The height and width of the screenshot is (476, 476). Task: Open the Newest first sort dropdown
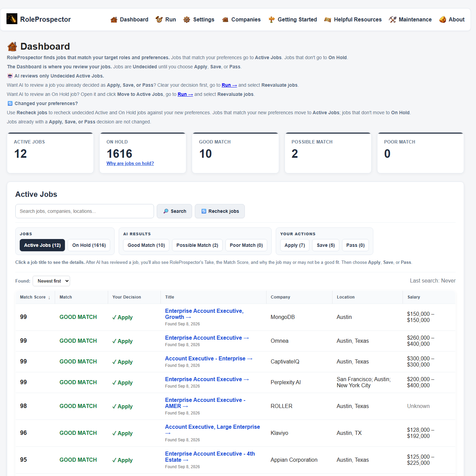pyautogui.click(x=51, y=281)
